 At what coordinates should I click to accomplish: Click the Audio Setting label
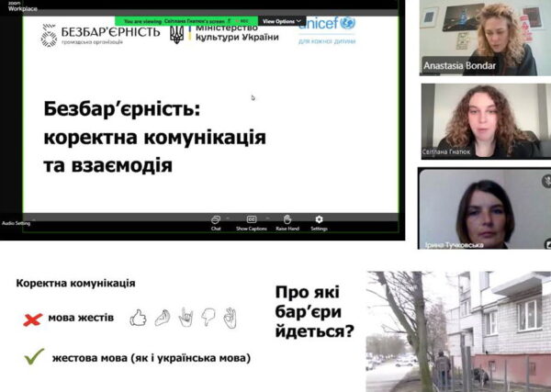(17, 223)
